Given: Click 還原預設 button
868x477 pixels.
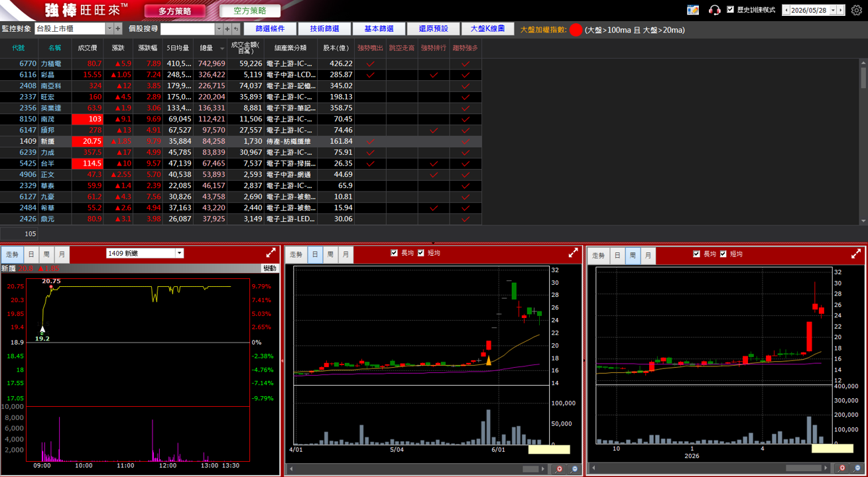Looking at the screenshot, I should point(433,28).
